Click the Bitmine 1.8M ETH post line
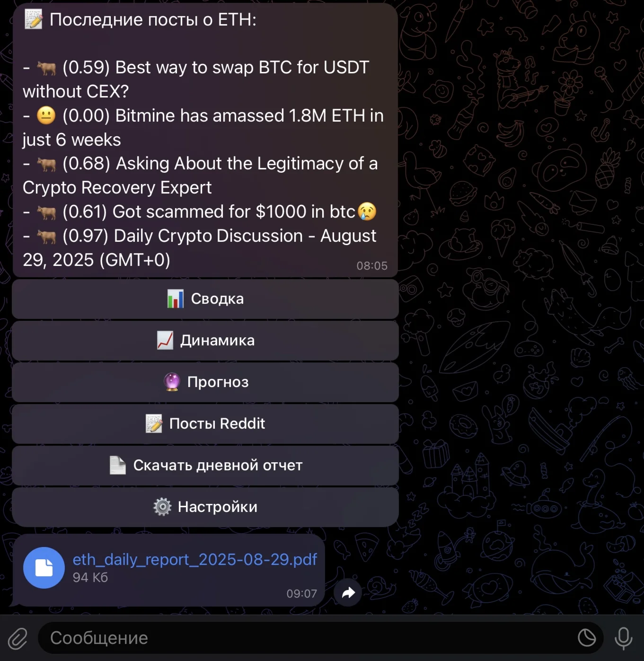 [203, 128]
